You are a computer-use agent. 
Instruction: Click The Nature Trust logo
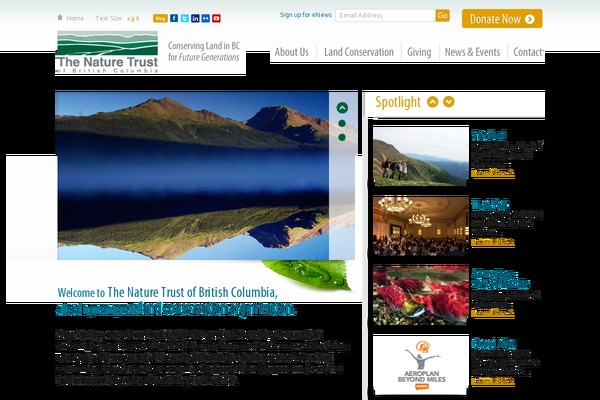108,52
